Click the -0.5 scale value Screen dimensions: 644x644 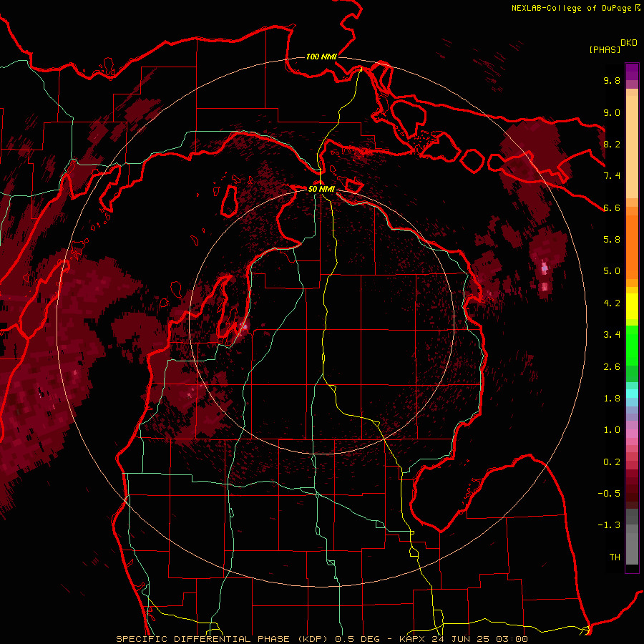tap(609, 494)
